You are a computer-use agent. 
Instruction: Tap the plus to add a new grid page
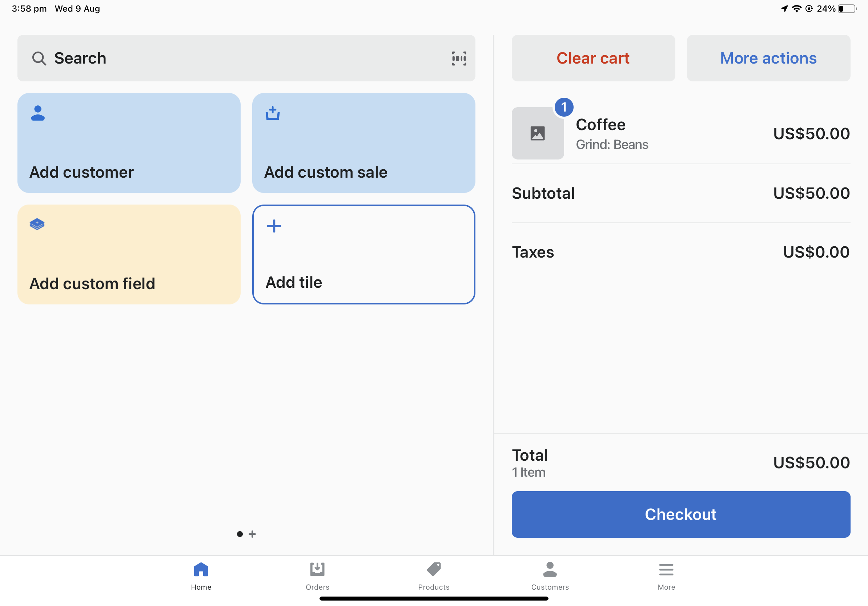coord(252,534)
